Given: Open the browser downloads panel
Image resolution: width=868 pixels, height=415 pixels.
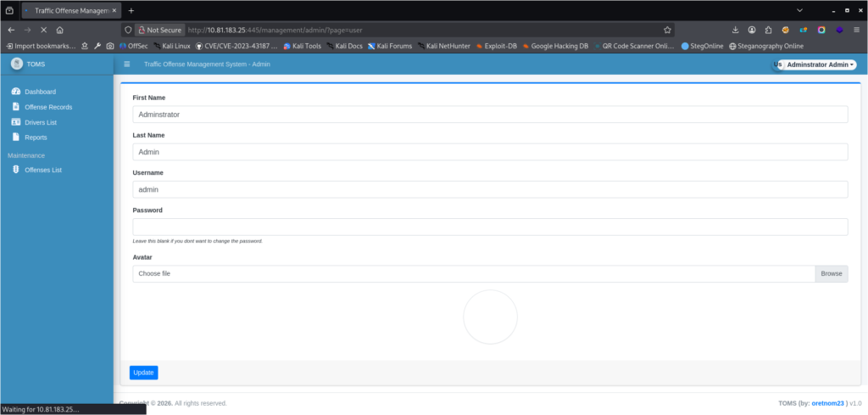Looking at the screenshot, I should (x=735, y=30).
